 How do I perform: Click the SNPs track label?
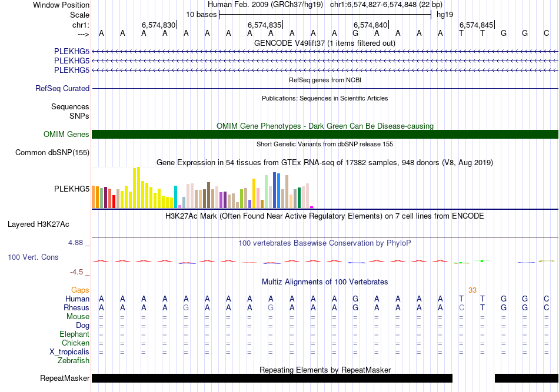point(79,116)
